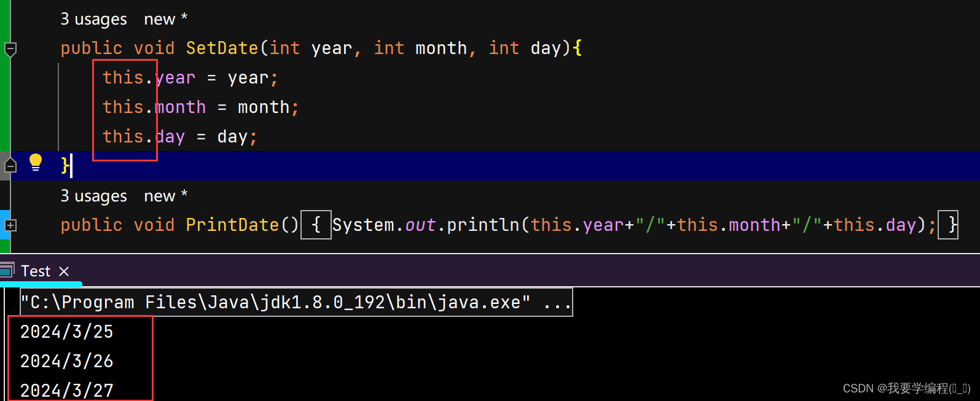Click the 'this.month = month;' line

pyautogui.click(x=201, y=107)
